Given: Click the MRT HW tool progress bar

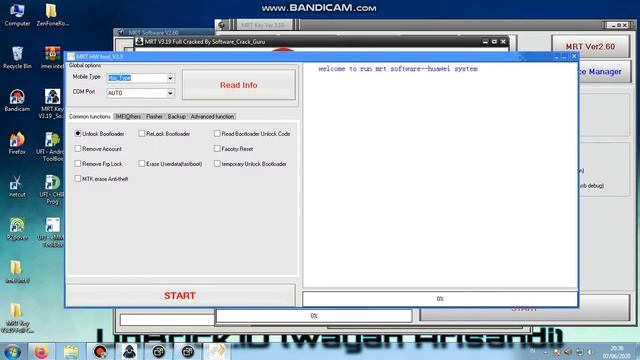Looking at the screenshot, I should (x=440, y=299).
